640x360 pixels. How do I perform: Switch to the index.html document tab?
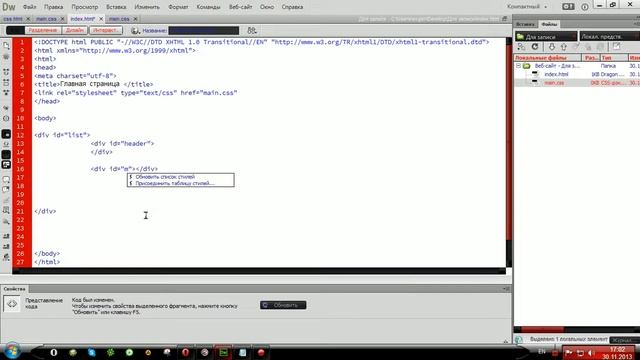tap(82, 19)
